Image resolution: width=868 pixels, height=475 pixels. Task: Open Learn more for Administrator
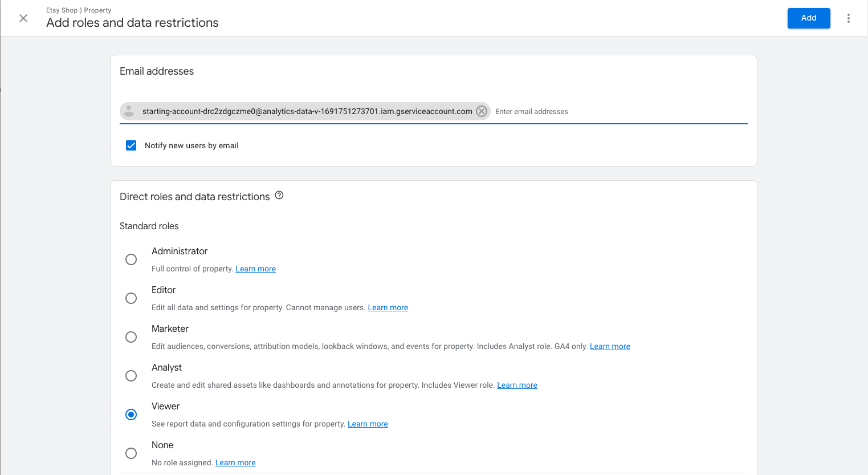tap(255, 269)
